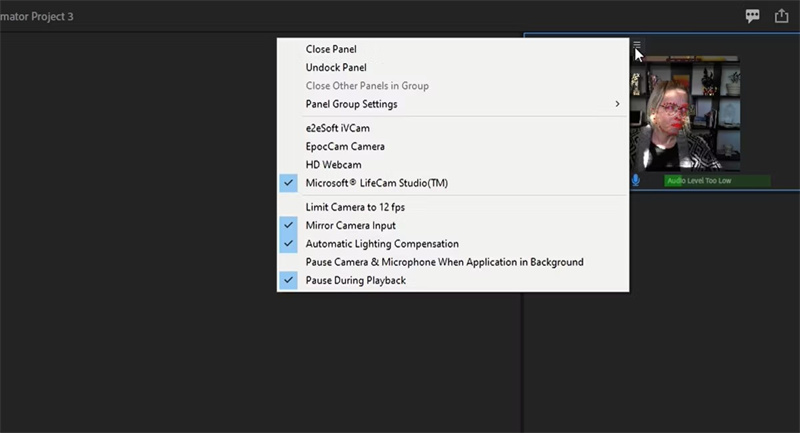Image resolution: width=800 pixels, height=433 pixels.
Task: Switch camera to e2eSoft iVCam
Action: click(344, 128)
